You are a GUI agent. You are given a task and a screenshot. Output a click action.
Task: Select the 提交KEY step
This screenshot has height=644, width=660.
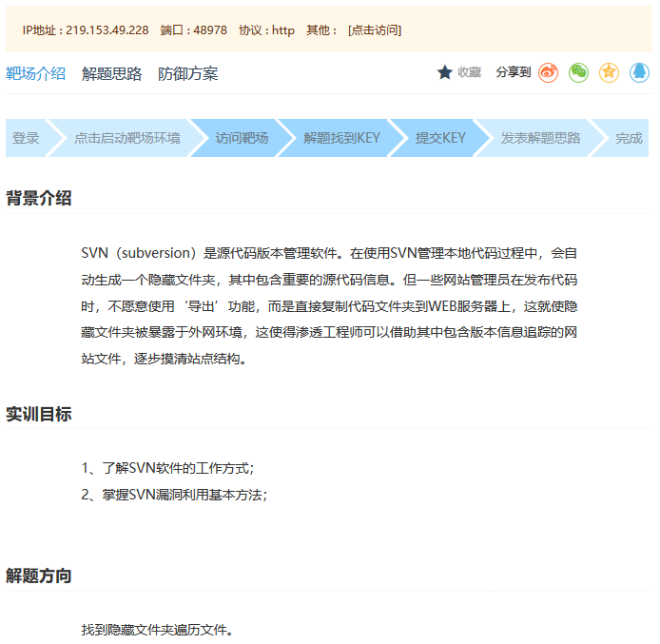440,138
